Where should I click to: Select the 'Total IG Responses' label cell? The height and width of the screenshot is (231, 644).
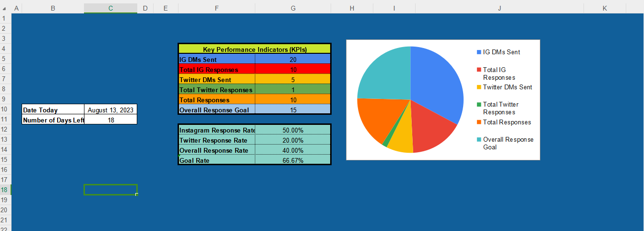pos(217,69)
